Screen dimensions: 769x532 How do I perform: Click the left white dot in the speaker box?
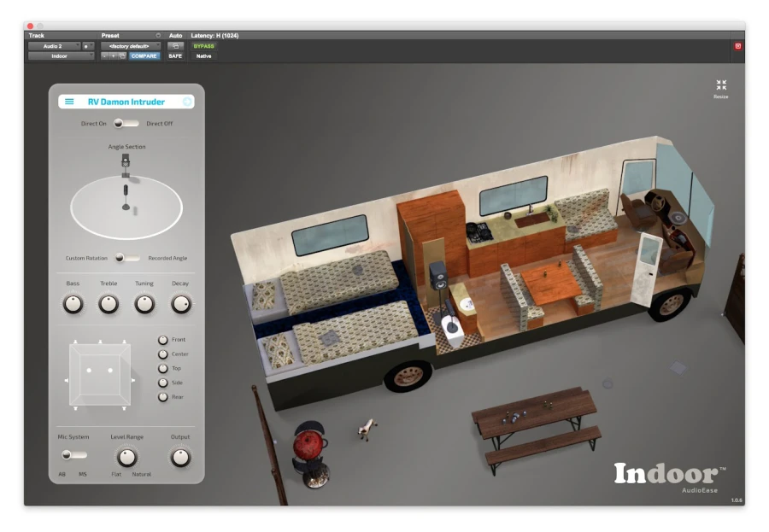pos(89,371)
